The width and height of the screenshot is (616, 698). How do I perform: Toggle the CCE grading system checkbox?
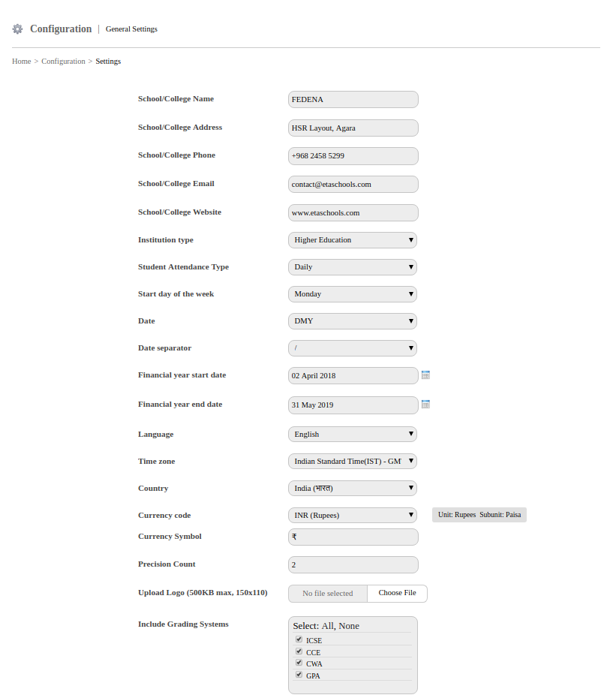tap(299, 651)
